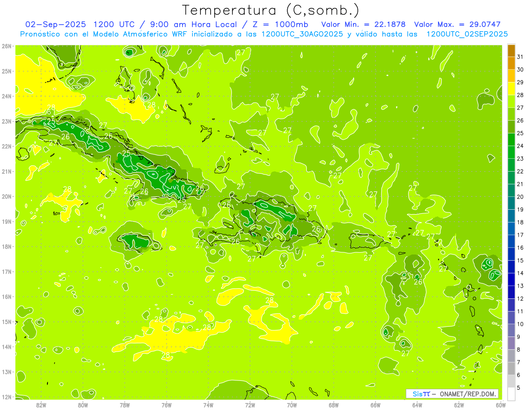Click longitude axis label "72W"

tap(250, 405)
